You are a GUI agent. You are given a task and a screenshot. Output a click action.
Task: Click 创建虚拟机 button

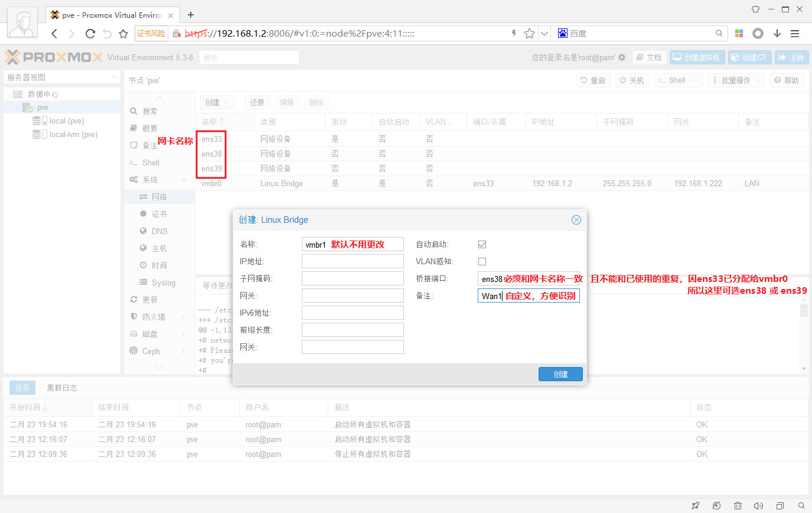[x=697, y=57]
